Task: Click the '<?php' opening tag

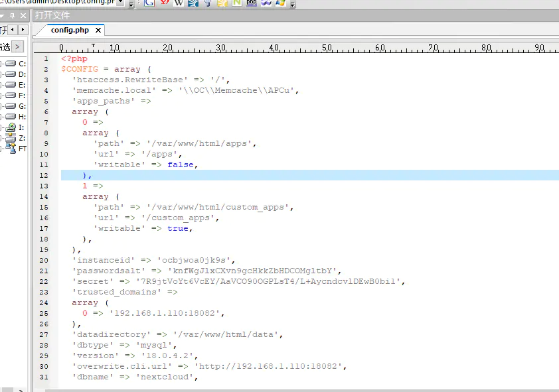Action: coord(74,59)
